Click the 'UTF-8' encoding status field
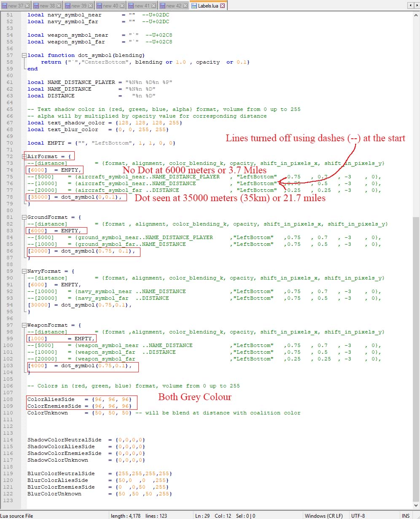 [x=374, y=515]
